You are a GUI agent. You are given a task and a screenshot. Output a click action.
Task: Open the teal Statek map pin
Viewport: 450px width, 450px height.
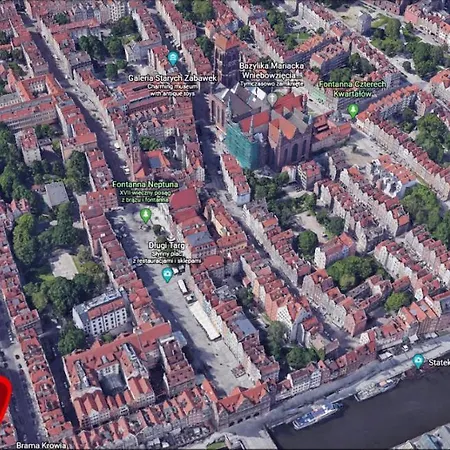[x=418, y=361]
